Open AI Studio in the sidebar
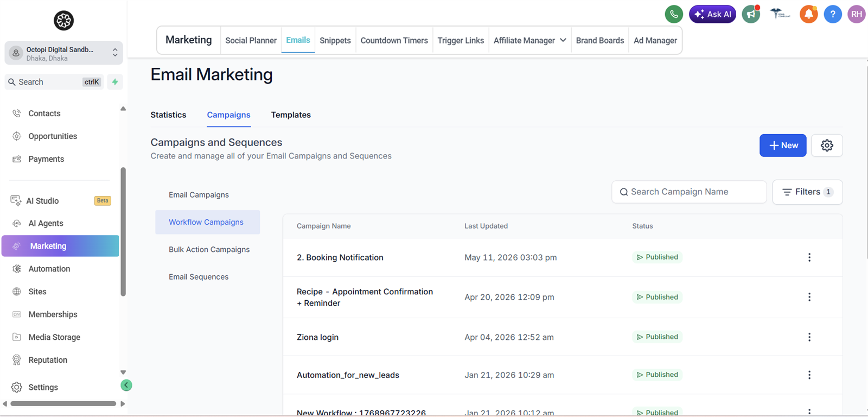Screen dimensions: 868x417 click(42, 201)
